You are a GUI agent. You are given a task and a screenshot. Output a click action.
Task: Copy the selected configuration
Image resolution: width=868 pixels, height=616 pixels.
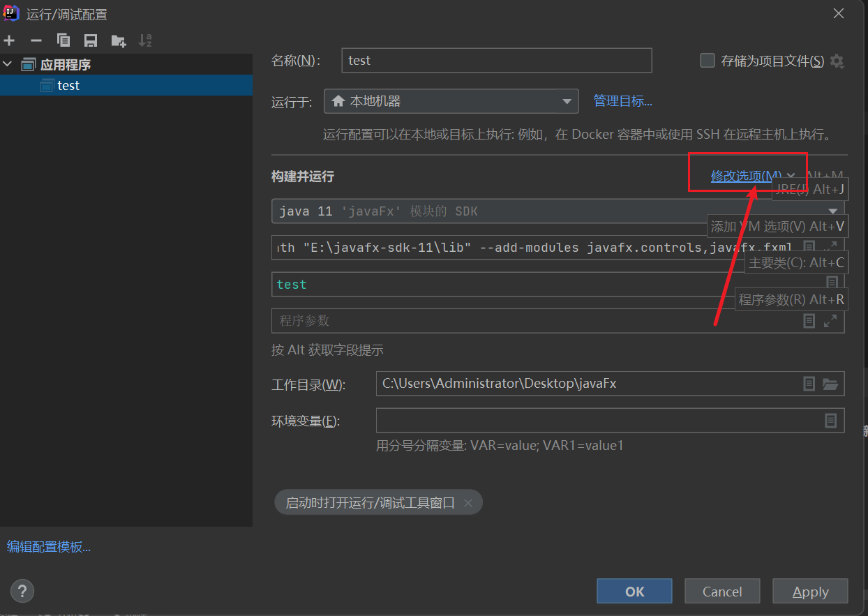point(63,40)
